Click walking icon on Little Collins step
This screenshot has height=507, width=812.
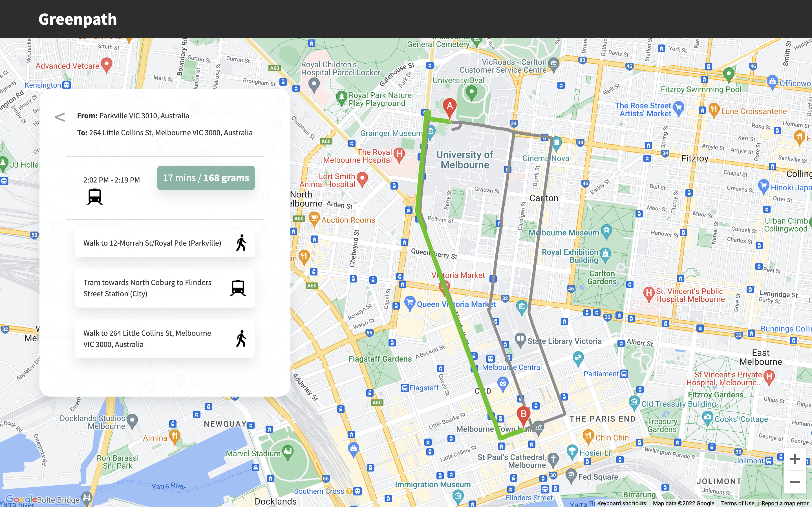(241, 339)
